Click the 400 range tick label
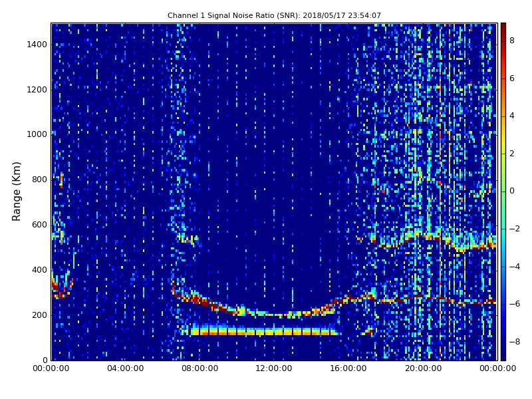532x399 pixels. 39,270
